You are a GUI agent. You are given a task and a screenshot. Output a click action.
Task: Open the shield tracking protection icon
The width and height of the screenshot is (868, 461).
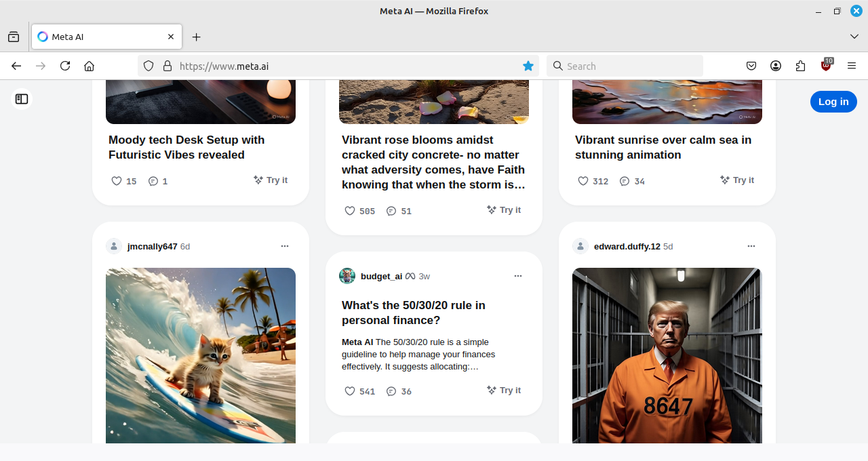point(149,66)
